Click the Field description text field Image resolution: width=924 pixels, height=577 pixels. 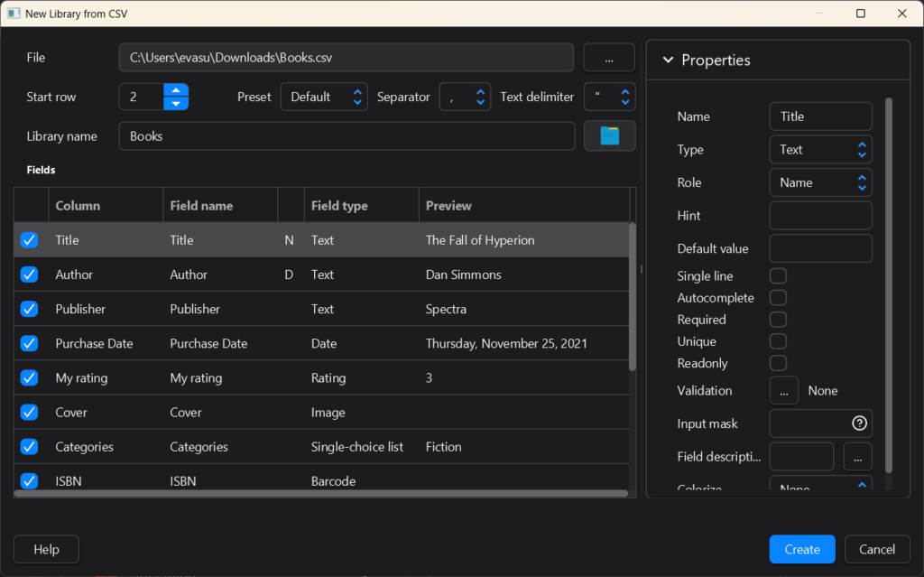pos(801,457)
